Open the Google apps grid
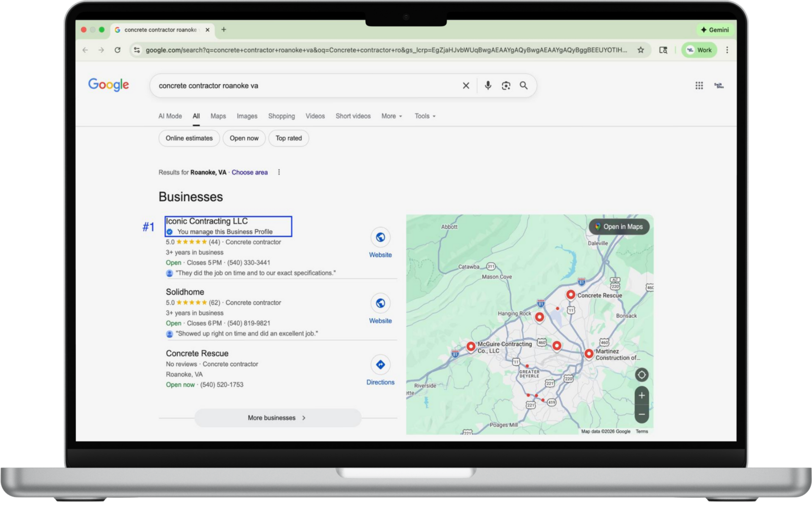The height and width of the screenshot is (509, 812). (699, 85)
